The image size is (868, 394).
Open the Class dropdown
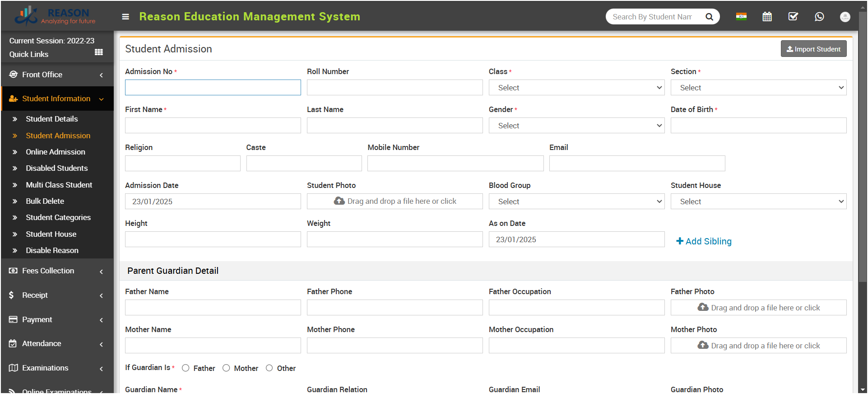[x=576, y=88]
